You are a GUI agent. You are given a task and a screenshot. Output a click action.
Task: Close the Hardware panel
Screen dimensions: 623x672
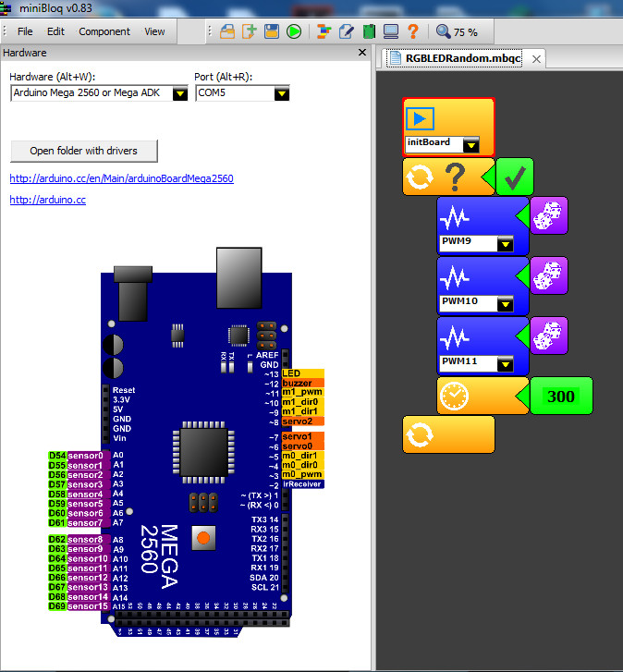coord(362,53)
